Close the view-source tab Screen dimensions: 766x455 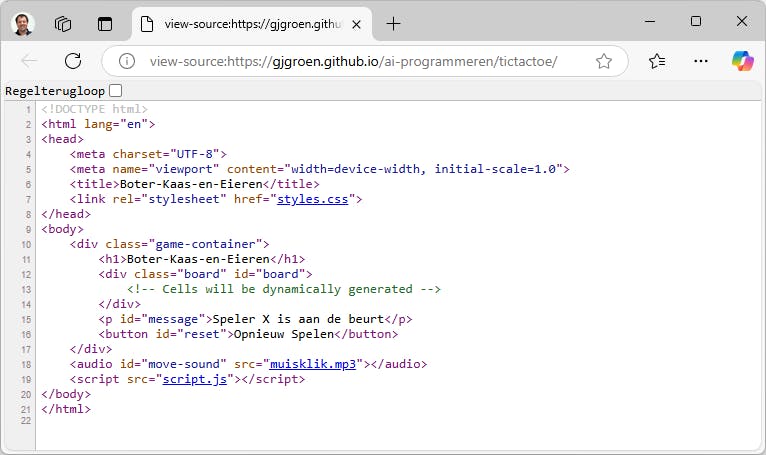pyautogui.click(x=357, y=24)
